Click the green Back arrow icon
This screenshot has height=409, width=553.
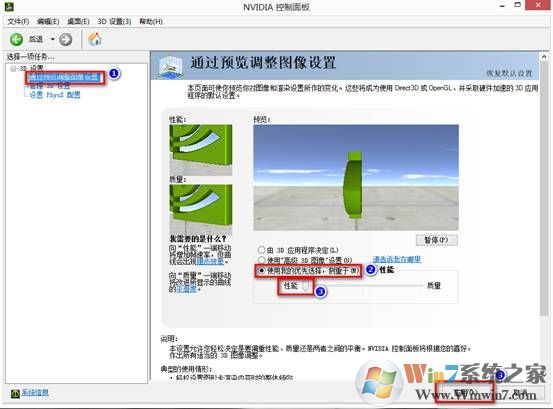(16, 39)
